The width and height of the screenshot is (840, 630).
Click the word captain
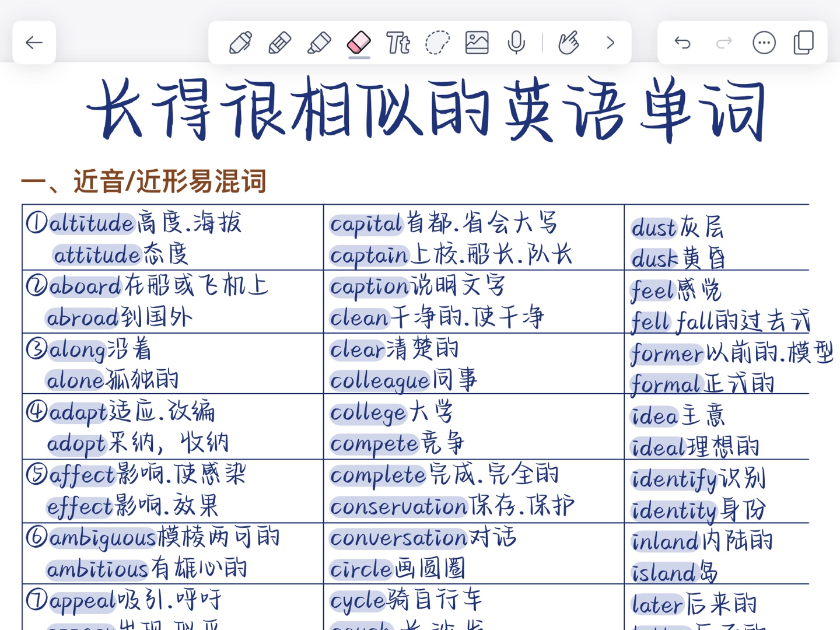369,256
